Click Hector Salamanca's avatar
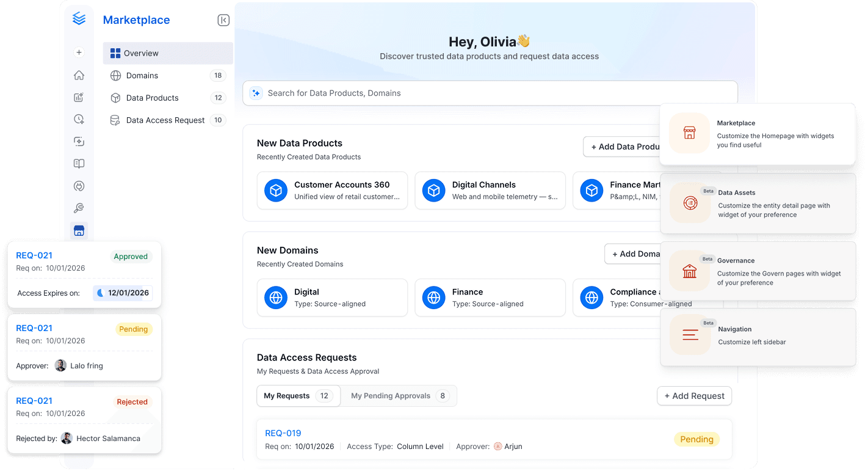Screen dimensions: 868x471 pyautogui.click(x=67, y=438)
